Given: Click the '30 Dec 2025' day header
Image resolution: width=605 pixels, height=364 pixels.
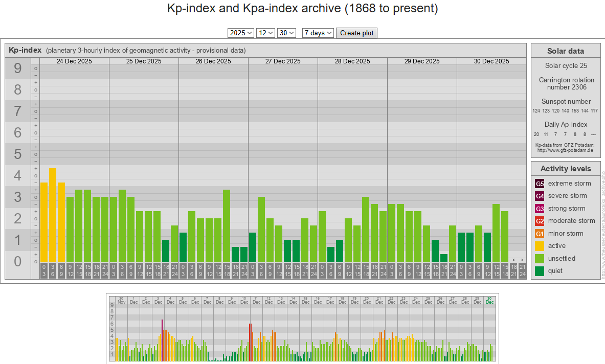Looking at the screenshot, I should (x=491, y=61).
